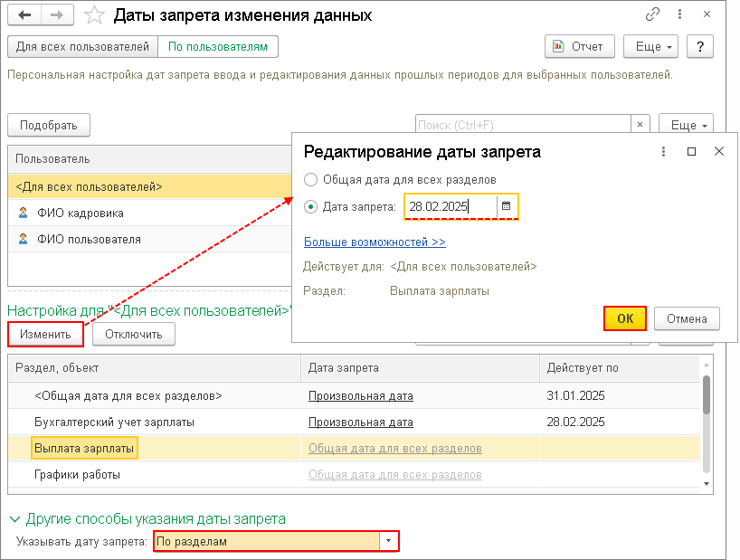Click user icon beside ФИО кадровика
Image resolution: width=740 pixels, height=560 pixels.
coord(23,213)
